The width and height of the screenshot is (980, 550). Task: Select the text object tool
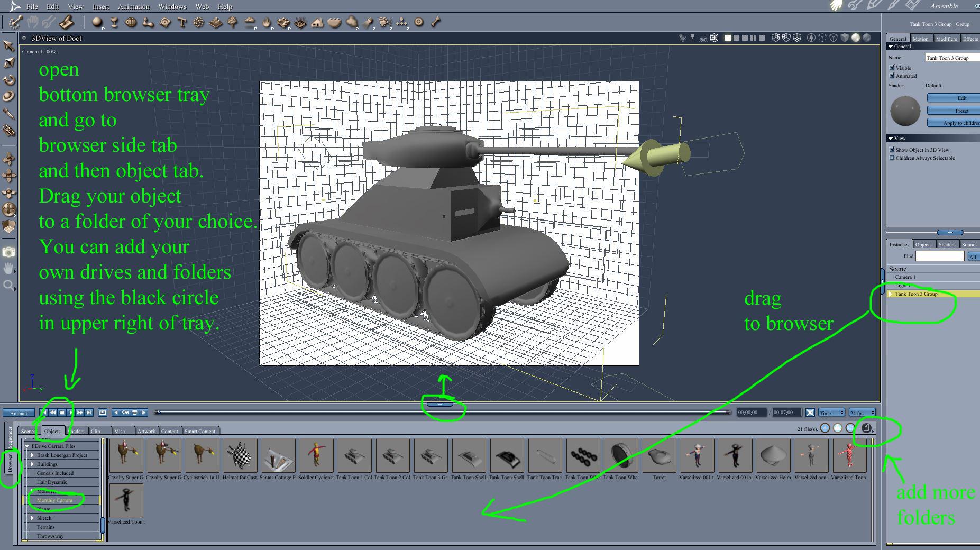182,22
